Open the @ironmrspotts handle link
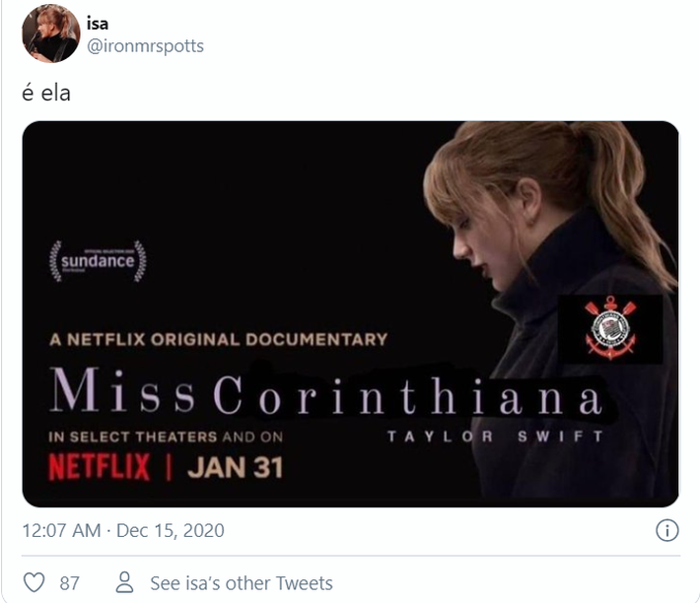This screenshot has height=603, width=700. (x=145, y=45)
